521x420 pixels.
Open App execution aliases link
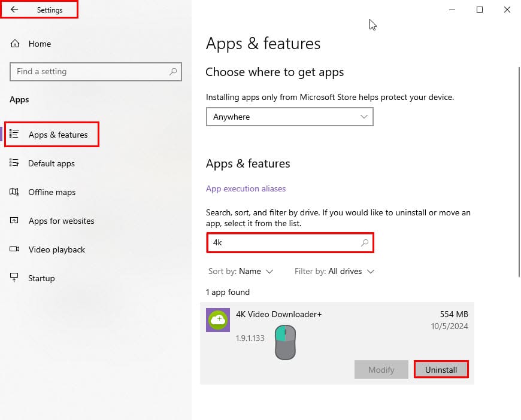(x=246, y=188)
